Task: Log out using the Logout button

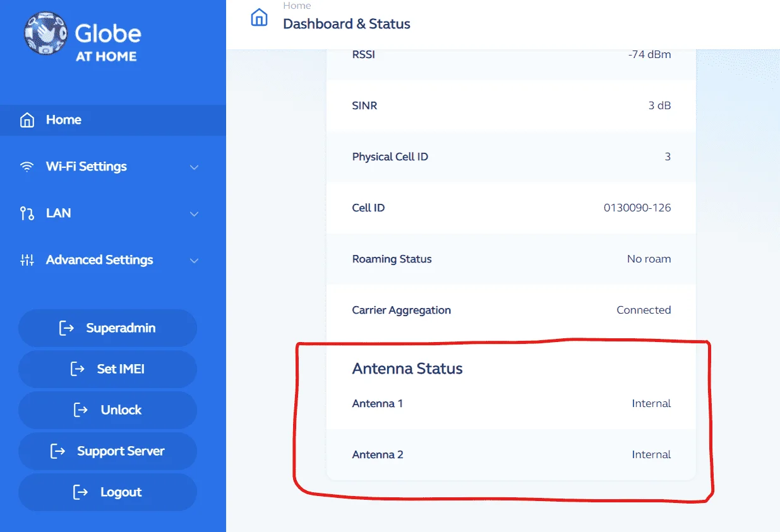Action: tap(107, 492)
